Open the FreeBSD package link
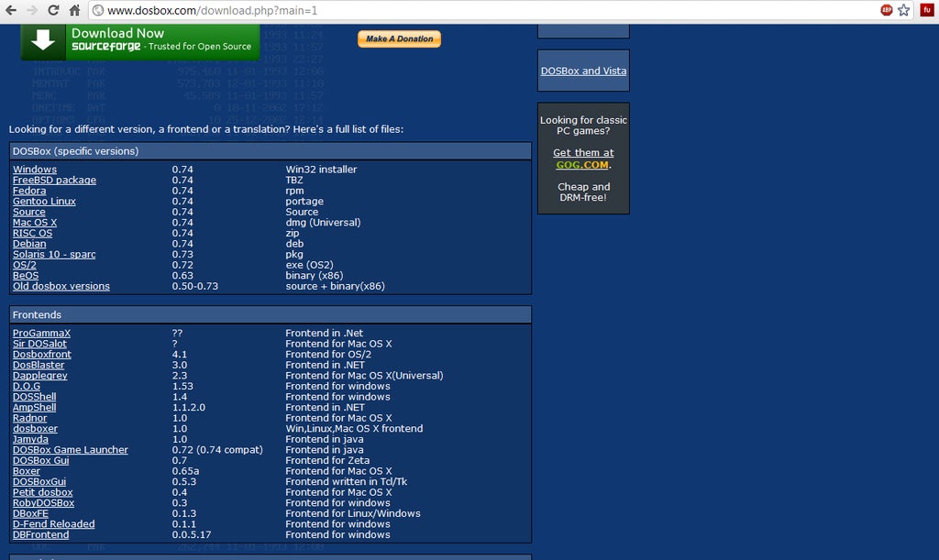The width and height of the screenshot is (939, 560). (54, 180)
